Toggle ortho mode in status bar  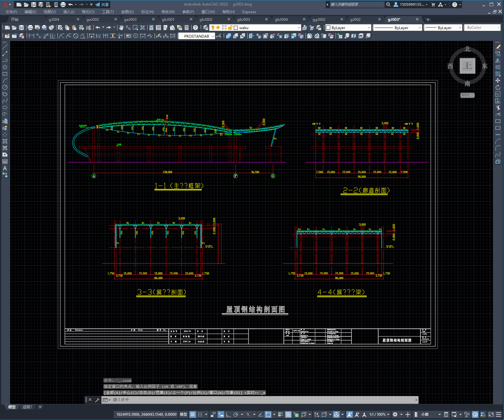point(228,414)
